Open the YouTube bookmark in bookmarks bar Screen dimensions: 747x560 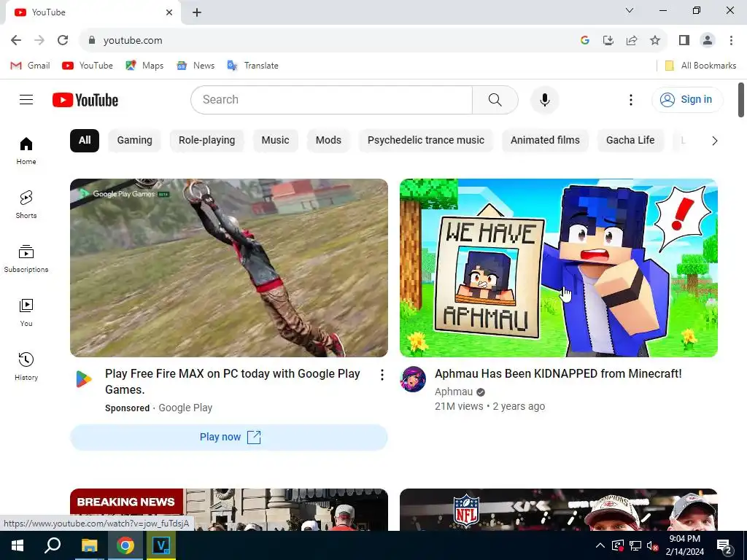(x=88, y=66)
